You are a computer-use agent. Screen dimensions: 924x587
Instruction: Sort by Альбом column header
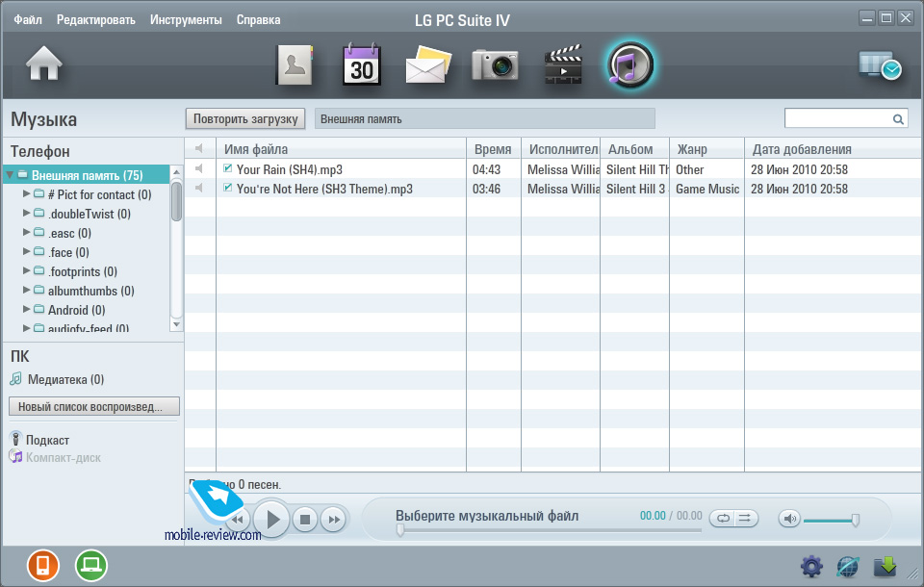634,149
